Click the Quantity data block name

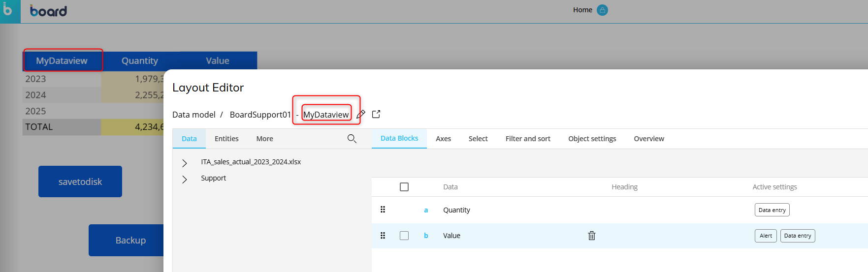[456, 210]
